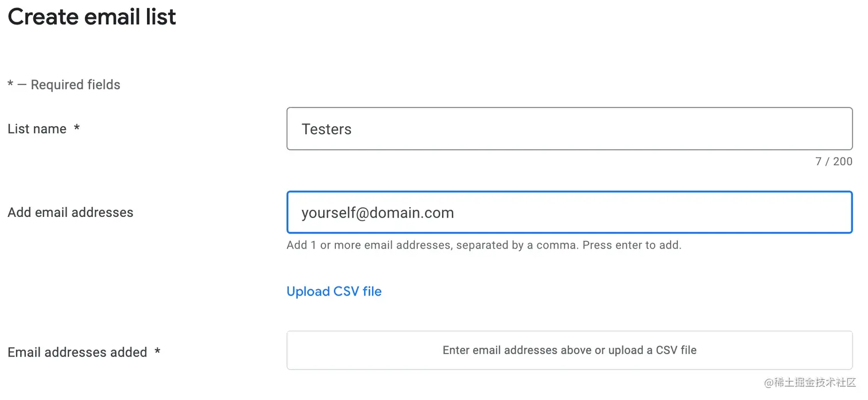Viewport: 868px width, 400px height.
Task: Click the 7 / 200 character counter
Action: pyautogui.click(x=834, y=161)
